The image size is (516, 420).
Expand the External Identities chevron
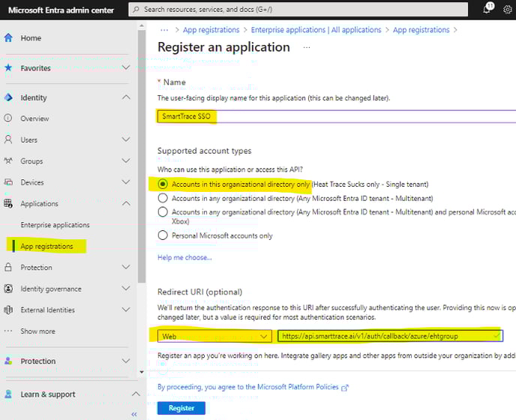[x=126, y=310]
